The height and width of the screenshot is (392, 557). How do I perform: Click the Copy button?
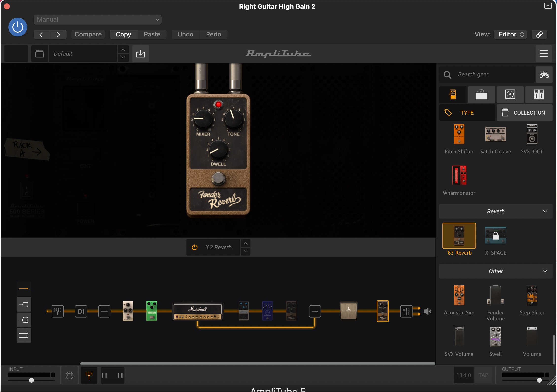[123, 34]
